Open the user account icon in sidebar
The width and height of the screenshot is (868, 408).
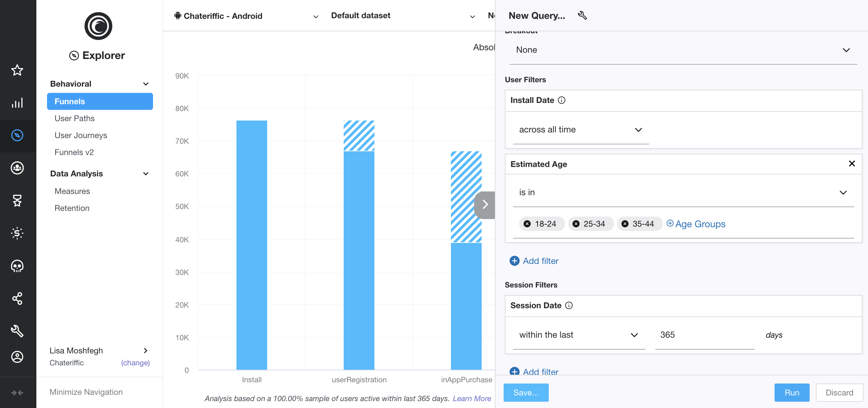(x=17, y=357)
